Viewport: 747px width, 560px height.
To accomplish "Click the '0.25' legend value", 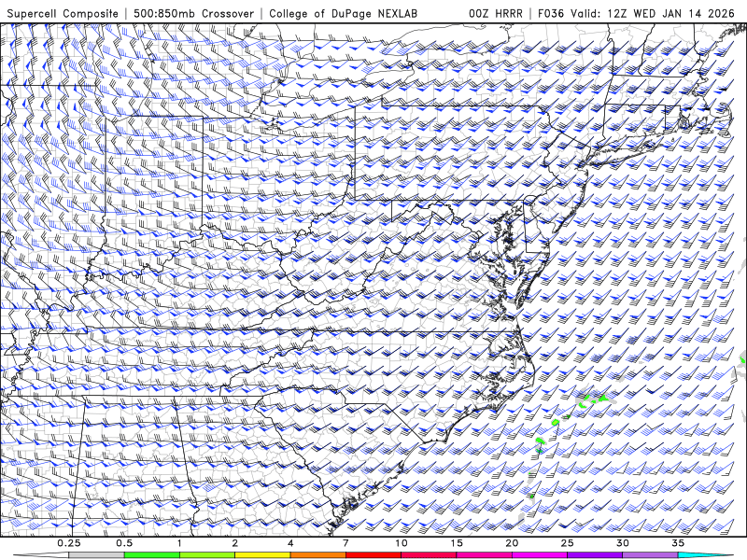I will coord(69,543).
